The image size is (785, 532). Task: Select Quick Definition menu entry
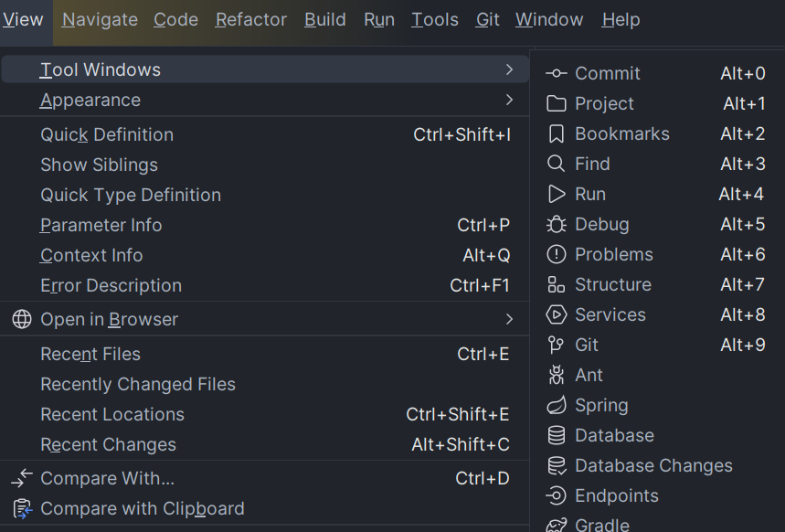pos(264,134)
